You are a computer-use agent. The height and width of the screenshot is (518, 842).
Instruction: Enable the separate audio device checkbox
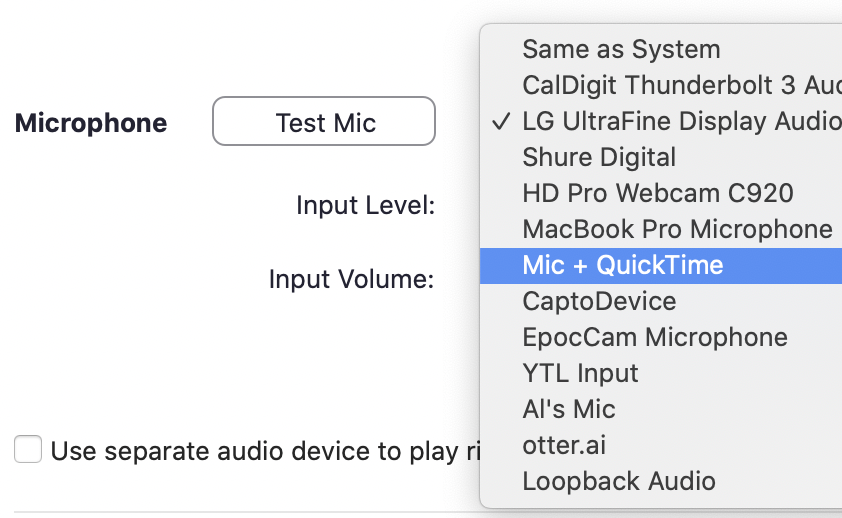(x=28, y=450)
